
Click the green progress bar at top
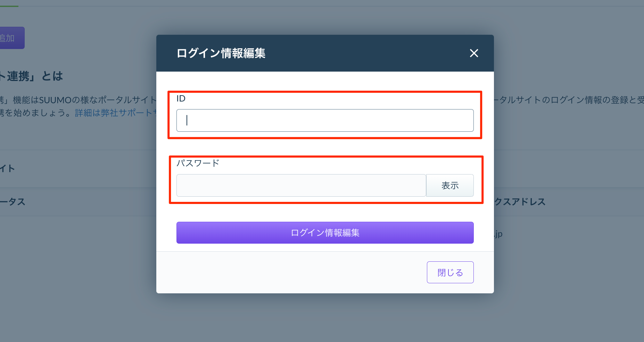pos(9,6)
